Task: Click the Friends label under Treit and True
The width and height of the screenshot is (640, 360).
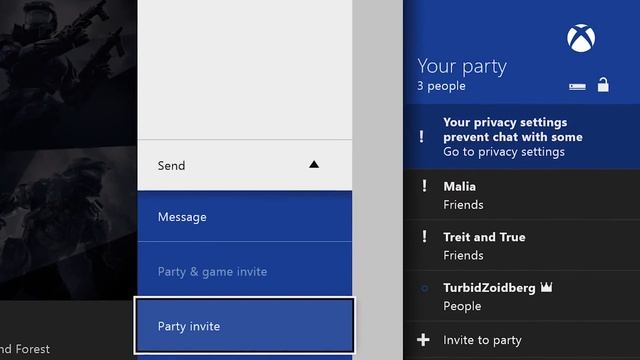Action: point(463,256)
